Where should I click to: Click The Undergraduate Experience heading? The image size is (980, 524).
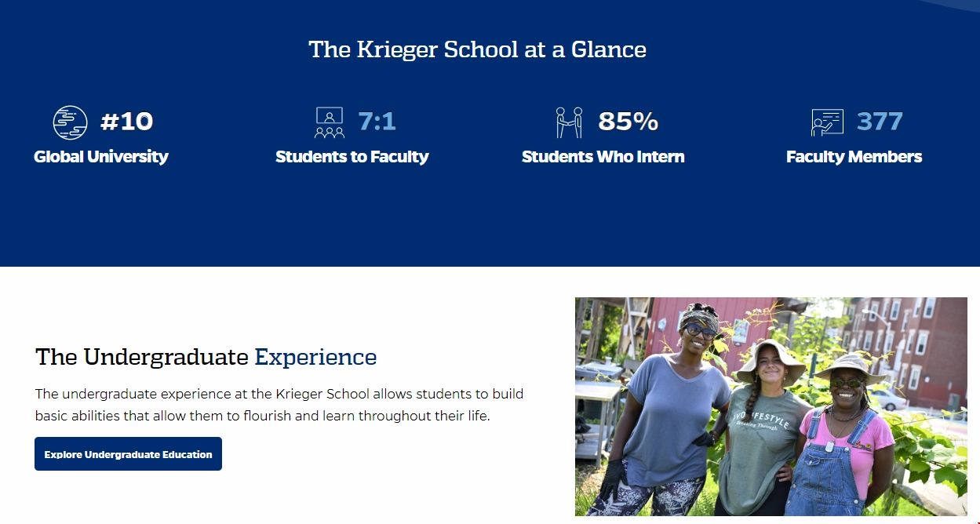[206, 358]
